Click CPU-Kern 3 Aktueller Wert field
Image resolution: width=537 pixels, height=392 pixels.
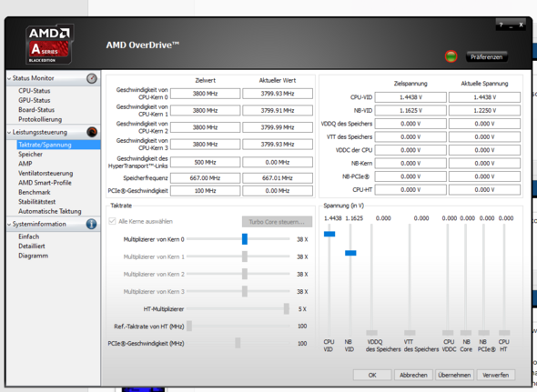278,145
